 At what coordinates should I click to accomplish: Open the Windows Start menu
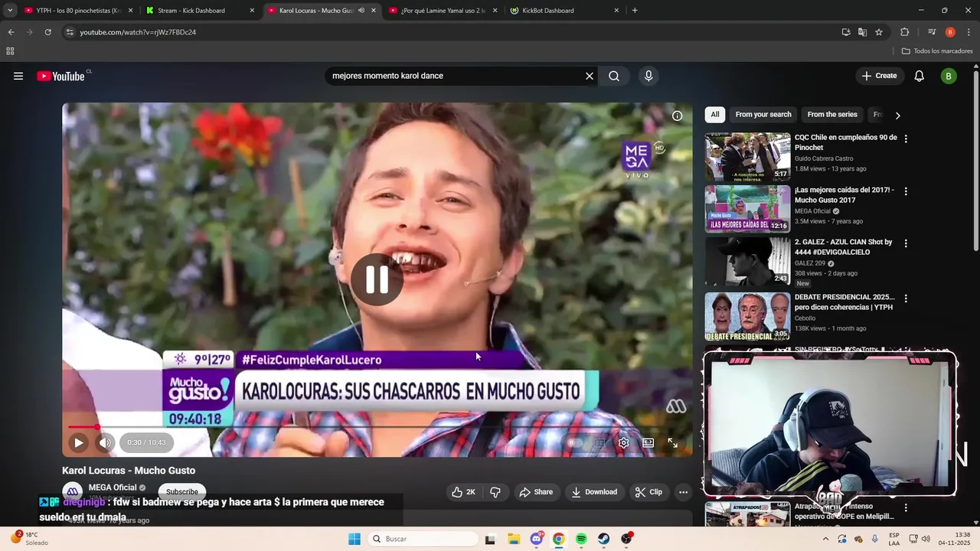354,539
